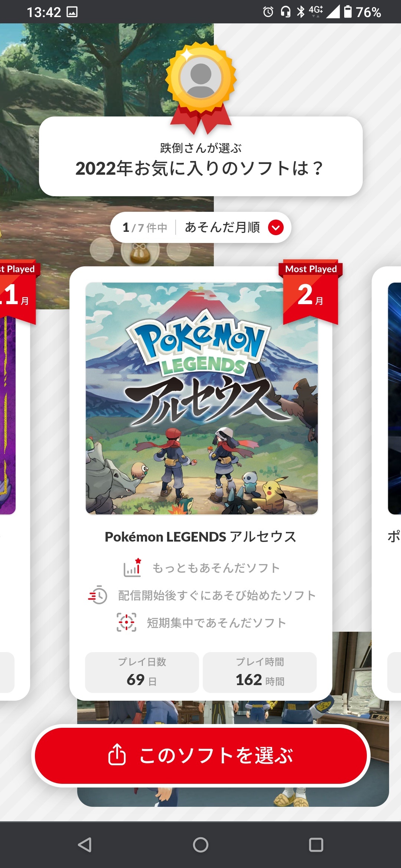Tap the プレイ日数 69日 box
The height and width of the screenshot is (868, 401).
click(x=142, y=673)
